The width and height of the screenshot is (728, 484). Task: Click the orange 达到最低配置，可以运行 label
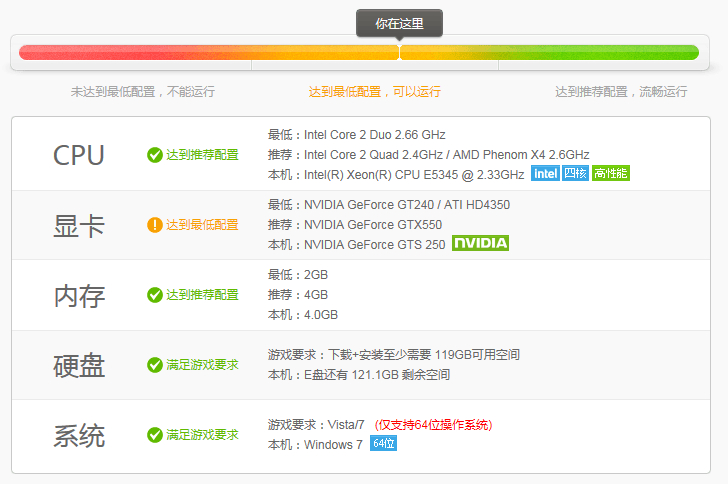pos(374,92)
